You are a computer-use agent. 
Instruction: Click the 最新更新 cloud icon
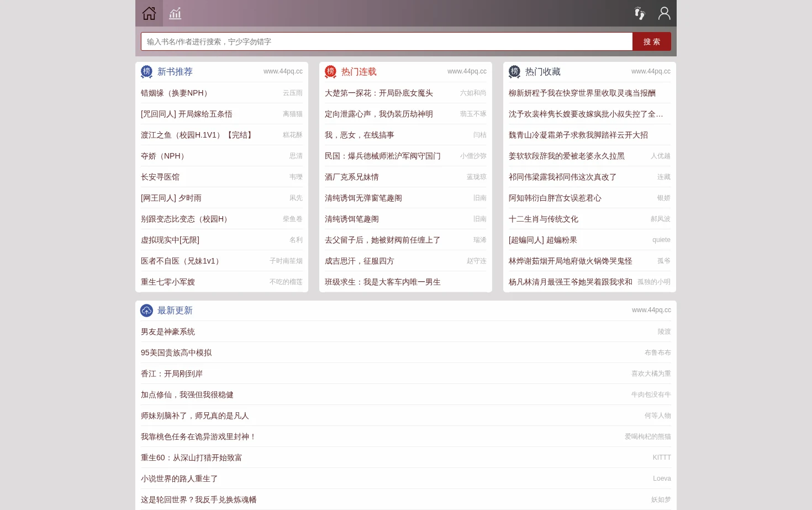[146, 311]
